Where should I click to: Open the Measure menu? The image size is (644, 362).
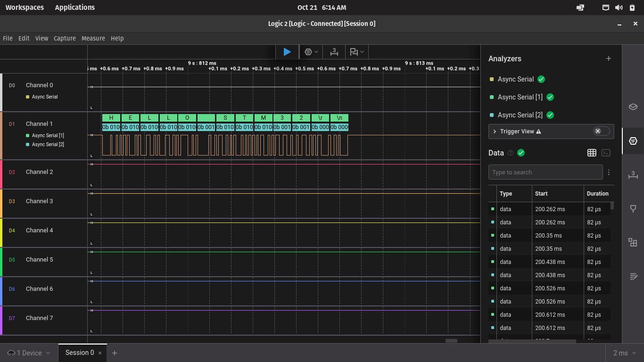pos(93,38)
